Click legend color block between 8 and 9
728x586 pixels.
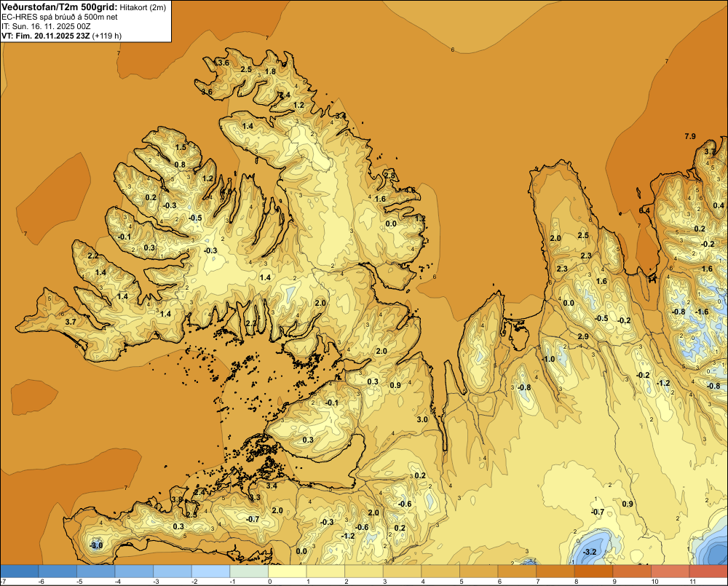point(594,571)
